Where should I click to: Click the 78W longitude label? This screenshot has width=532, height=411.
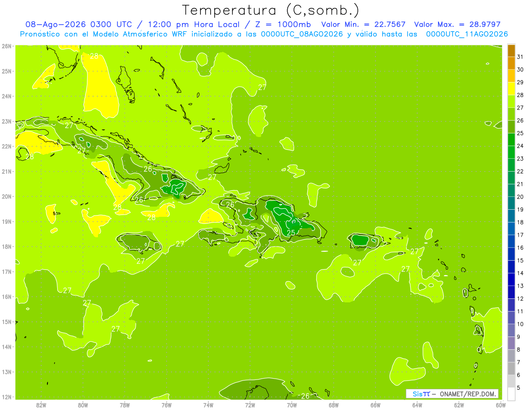point(125,405)
